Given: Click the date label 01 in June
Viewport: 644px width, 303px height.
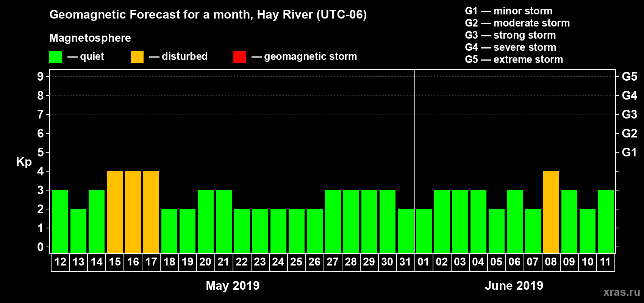Looking at the screenshot, I should [x=424, y=262].
